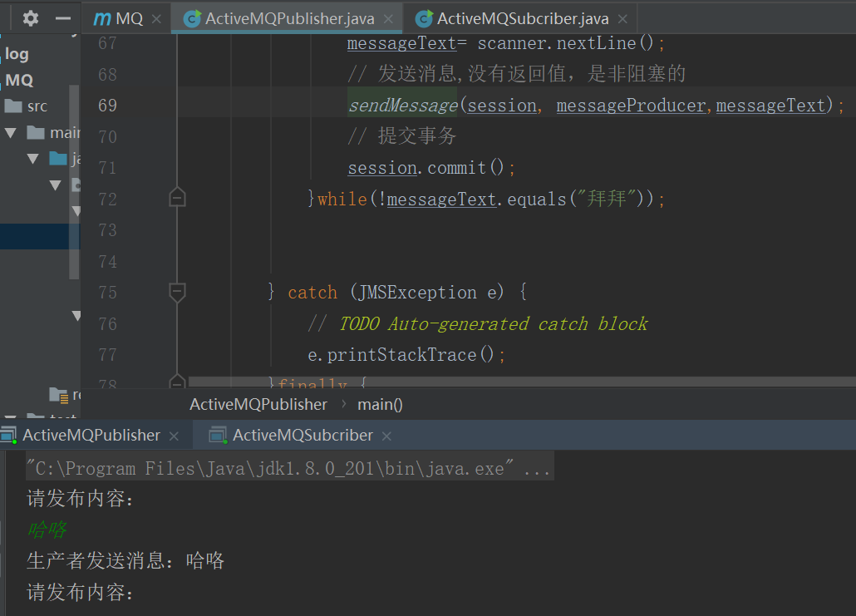Select the src folder in project tree
Screen dimensions: 856x616
click(x=37, y=106)
